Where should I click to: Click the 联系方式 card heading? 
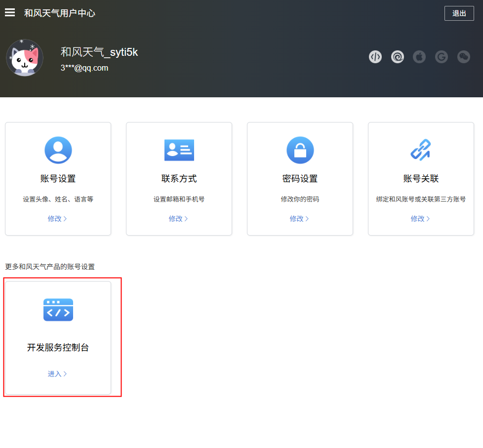pos(179,178)
